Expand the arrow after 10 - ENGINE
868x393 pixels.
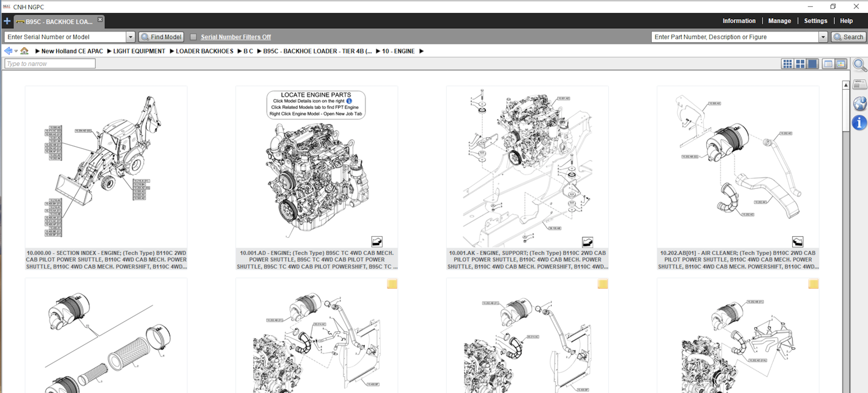coord(421,51)
